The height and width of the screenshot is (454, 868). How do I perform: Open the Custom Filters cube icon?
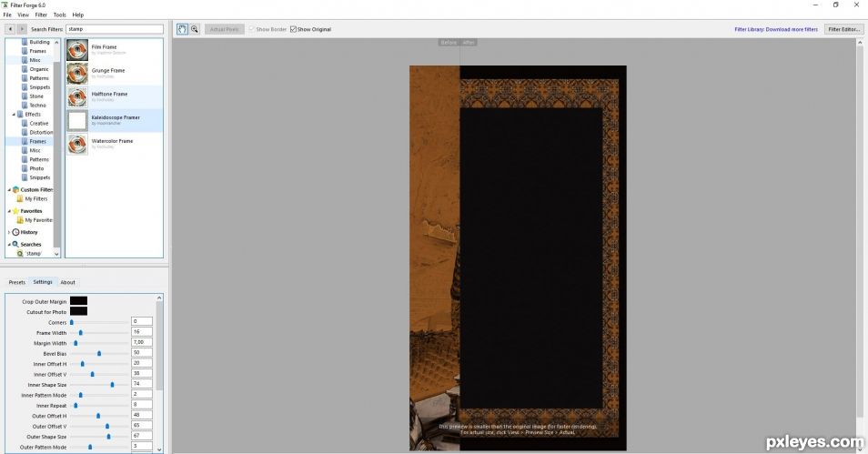pos(16,189)
